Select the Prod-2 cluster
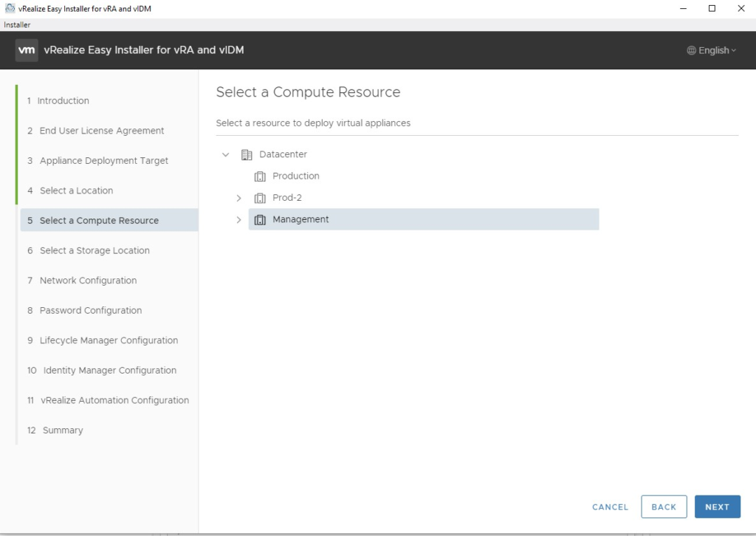 pos(287,198)
